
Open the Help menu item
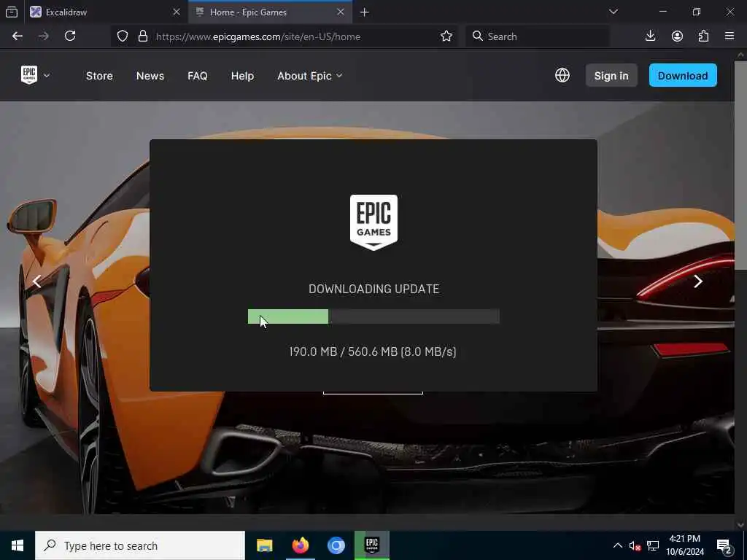tap(242, 76)
